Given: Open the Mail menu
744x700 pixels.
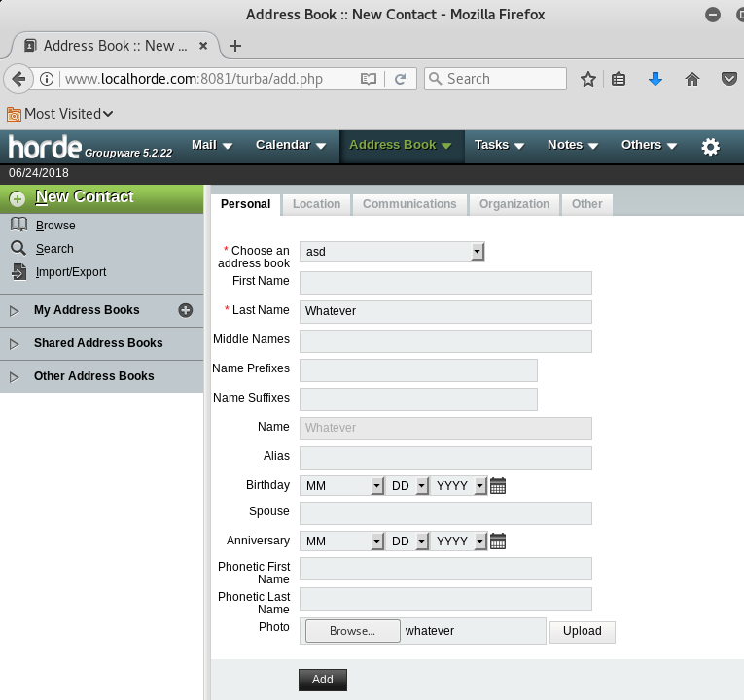Looking at the screenshot, I should (x=212, y=145).
